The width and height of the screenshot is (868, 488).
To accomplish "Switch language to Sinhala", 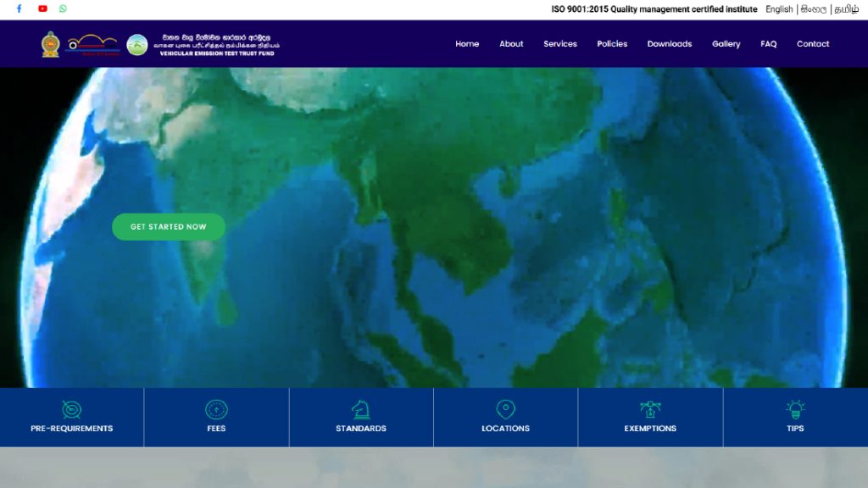I will [x=814, y=9].
